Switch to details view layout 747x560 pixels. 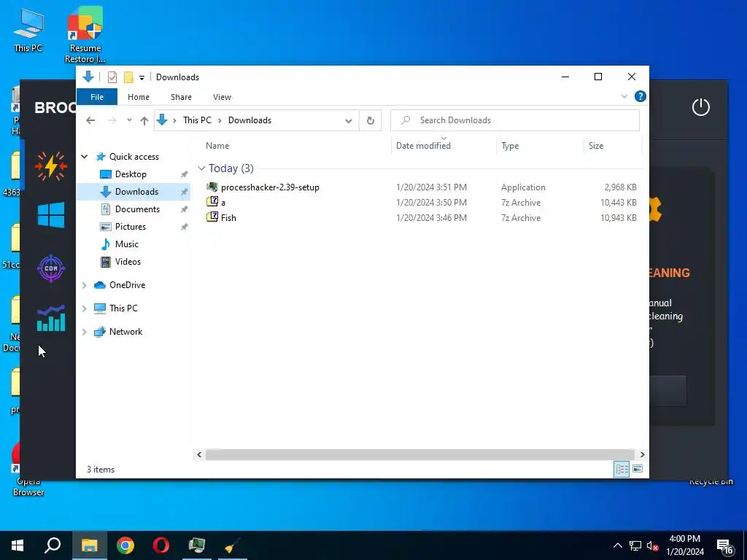pos(622,469)
